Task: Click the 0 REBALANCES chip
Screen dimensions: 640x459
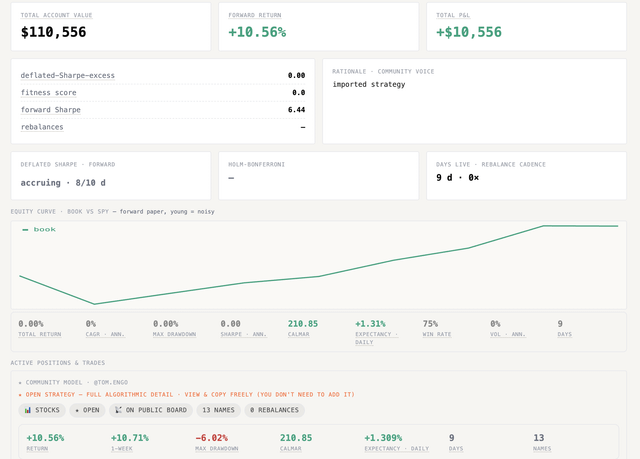Action: coord(275,410)
